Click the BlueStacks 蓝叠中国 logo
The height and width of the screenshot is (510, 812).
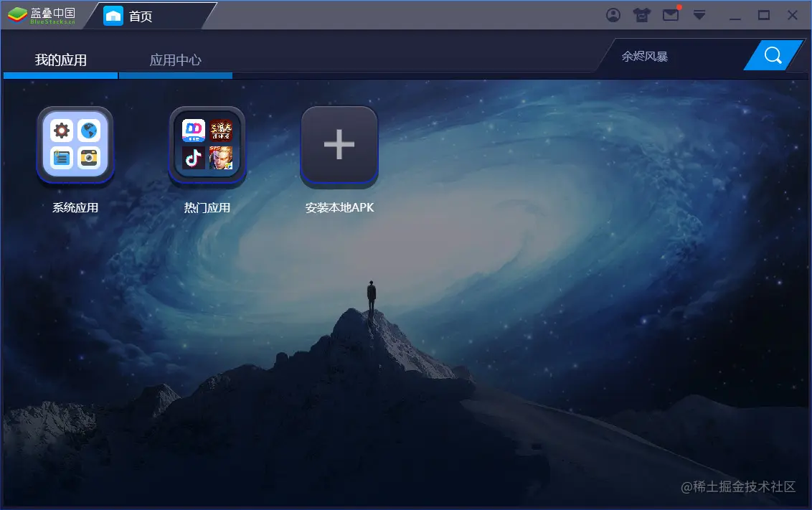click(x=43, y=14)
